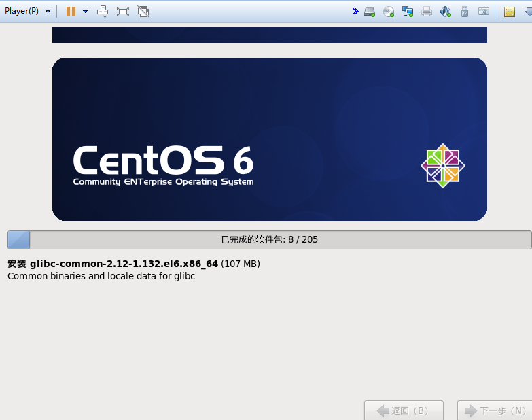
Task: Open the Player(P) menu
Action: pos(27,11)
